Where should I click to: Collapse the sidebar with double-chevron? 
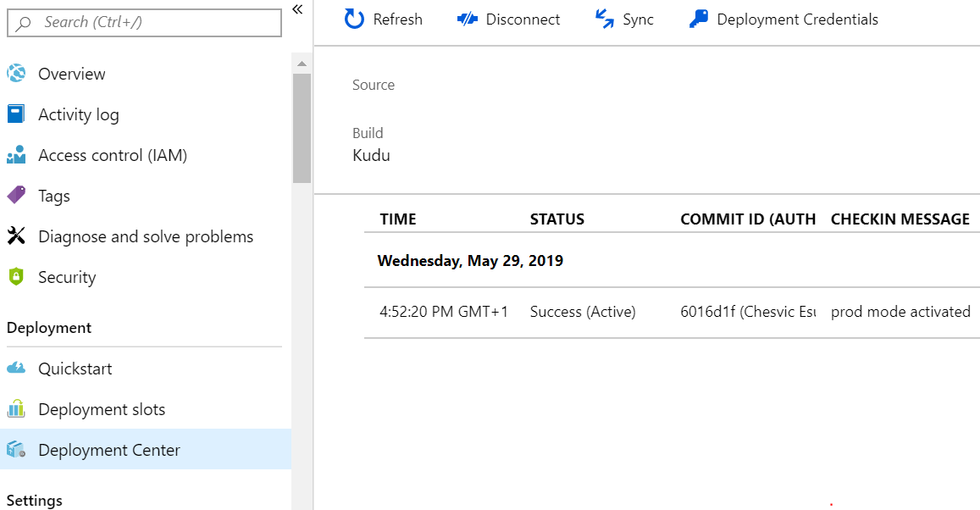click(x=297, y=8)
